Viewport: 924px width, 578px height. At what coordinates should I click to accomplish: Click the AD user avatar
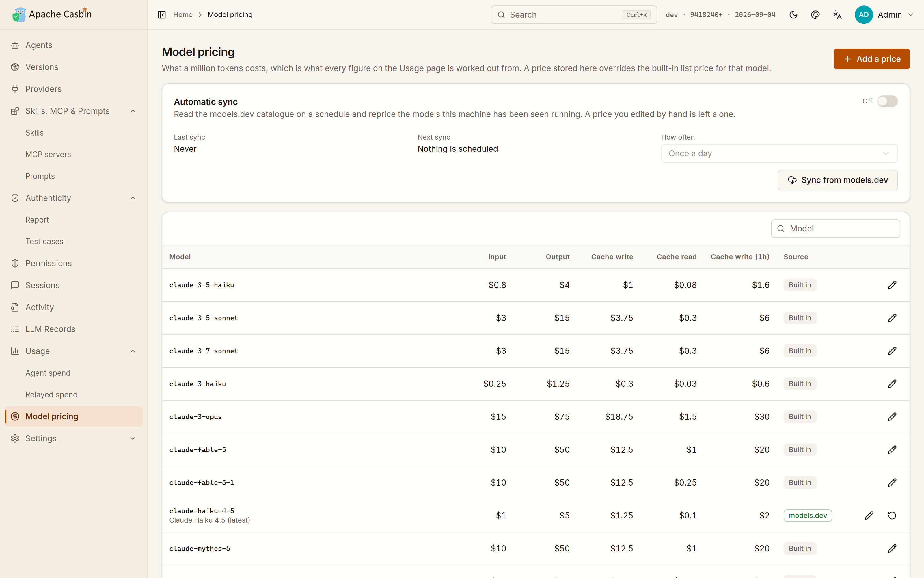[864, 14]
